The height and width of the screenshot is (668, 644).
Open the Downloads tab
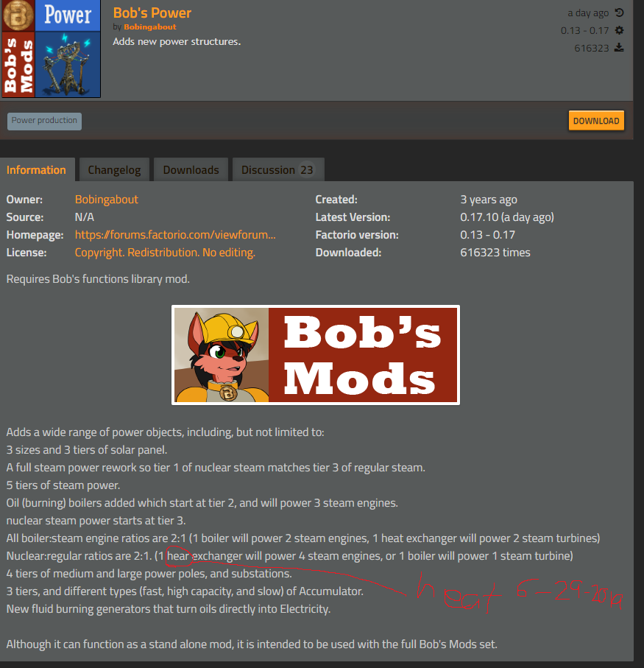click(191, 169)
